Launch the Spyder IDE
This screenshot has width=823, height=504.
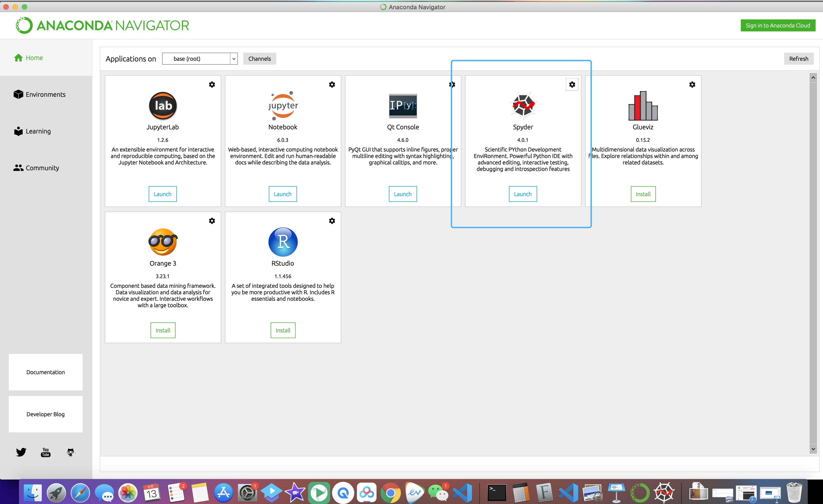(x=523, y=194)
